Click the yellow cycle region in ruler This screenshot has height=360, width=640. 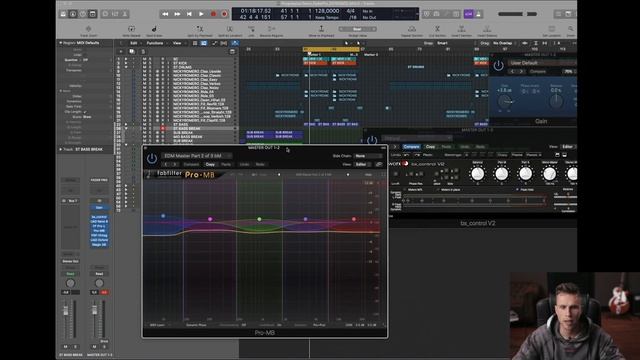click(x=331, y=49)
